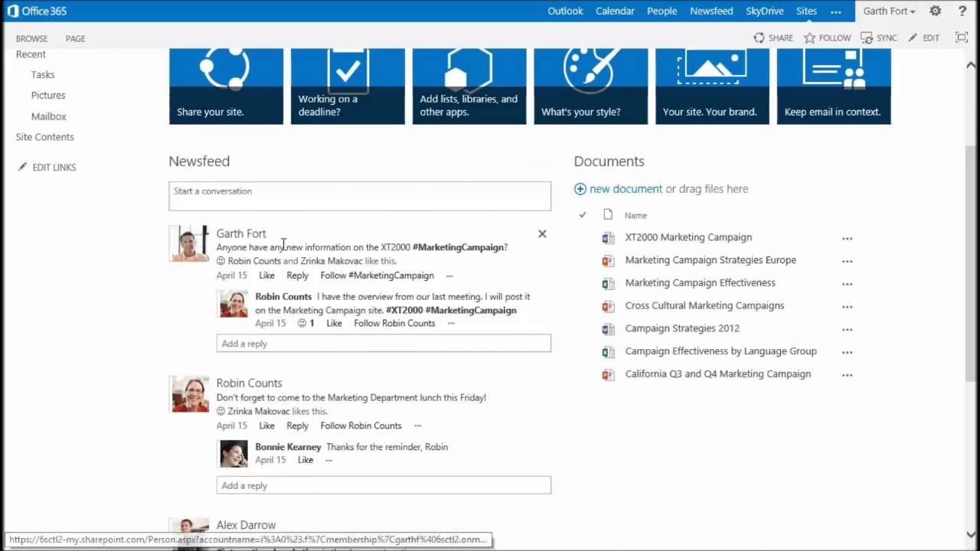Switch to the PAGE ribbon tab
The image size is (980, 551).
75,38
